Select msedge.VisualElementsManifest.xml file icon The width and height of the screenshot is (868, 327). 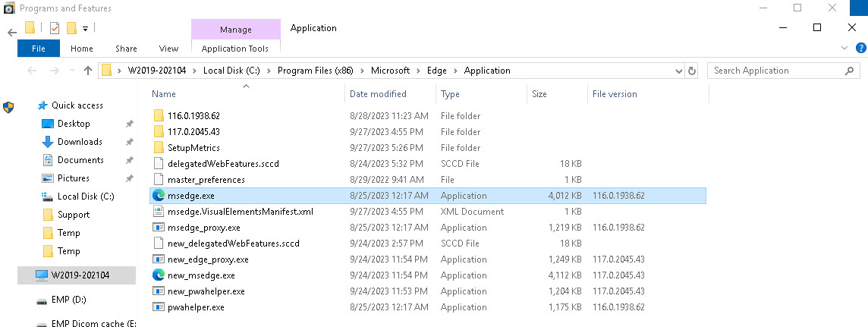click(x=159, y=212)
